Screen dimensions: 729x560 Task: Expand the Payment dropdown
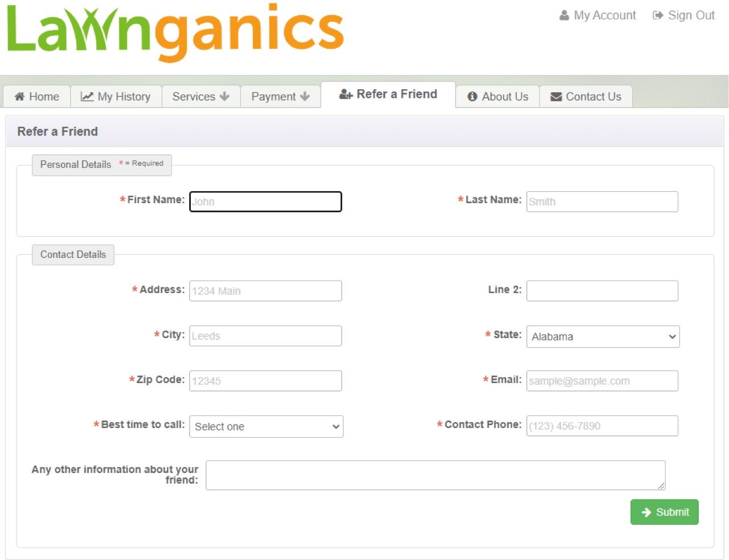tap(280, 97)
